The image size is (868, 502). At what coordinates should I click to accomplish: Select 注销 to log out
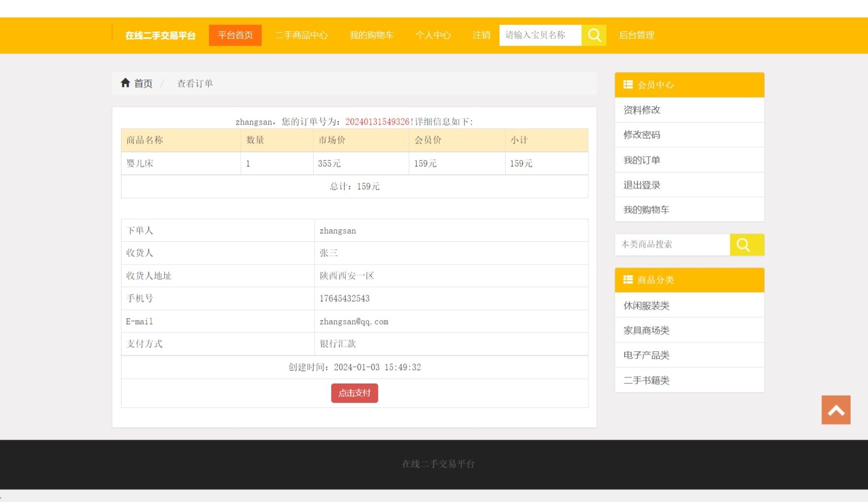481,35
